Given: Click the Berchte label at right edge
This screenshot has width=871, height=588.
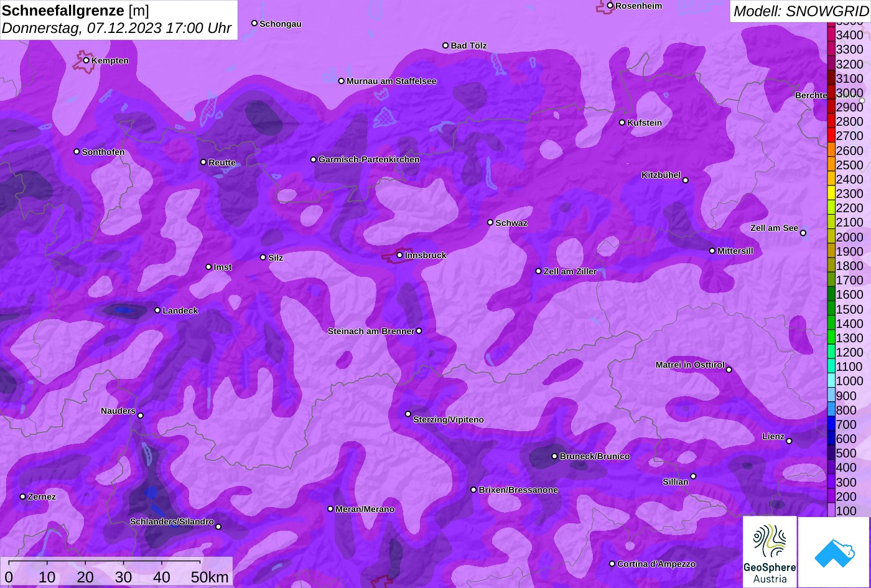Looking at the screenshot, I should tap(811, 95).
